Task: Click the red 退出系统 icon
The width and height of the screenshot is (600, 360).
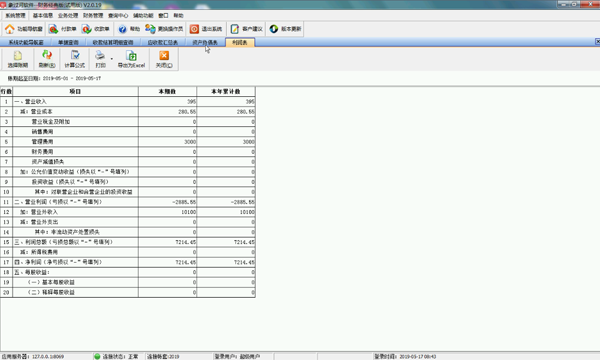Action: tap(194, 29)
